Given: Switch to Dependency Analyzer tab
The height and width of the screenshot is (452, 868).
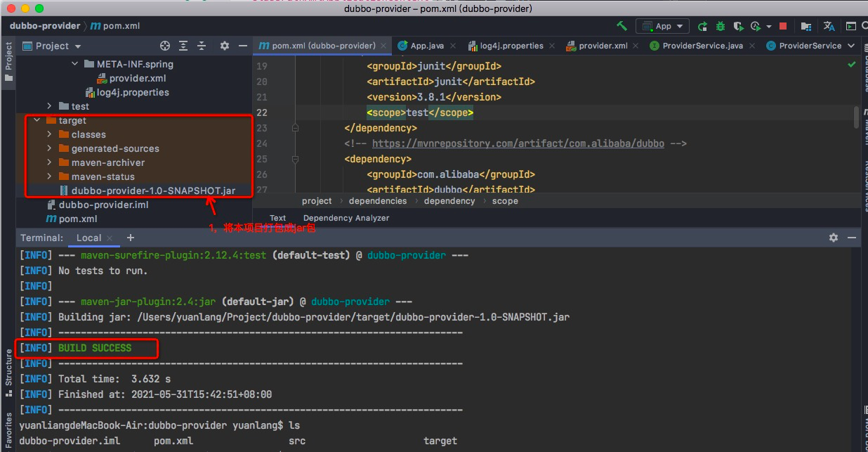Looking at the screenshot, I should 346,218.
